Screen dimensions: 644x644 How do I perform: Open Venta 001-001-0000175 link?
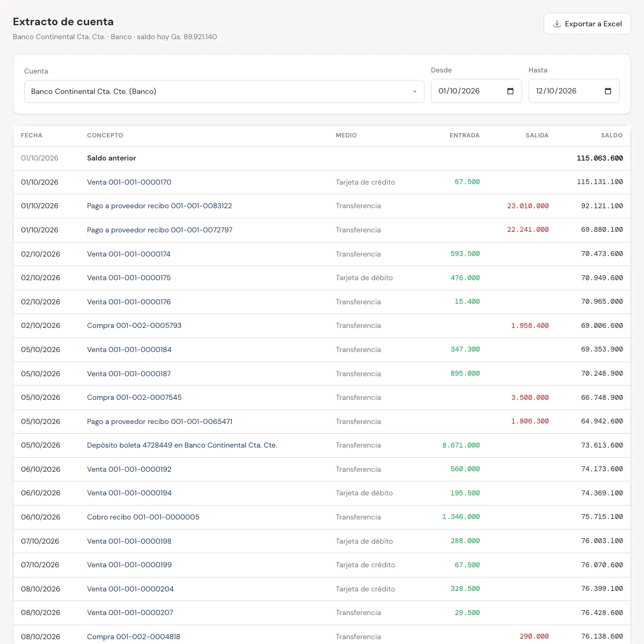[129, 278]
